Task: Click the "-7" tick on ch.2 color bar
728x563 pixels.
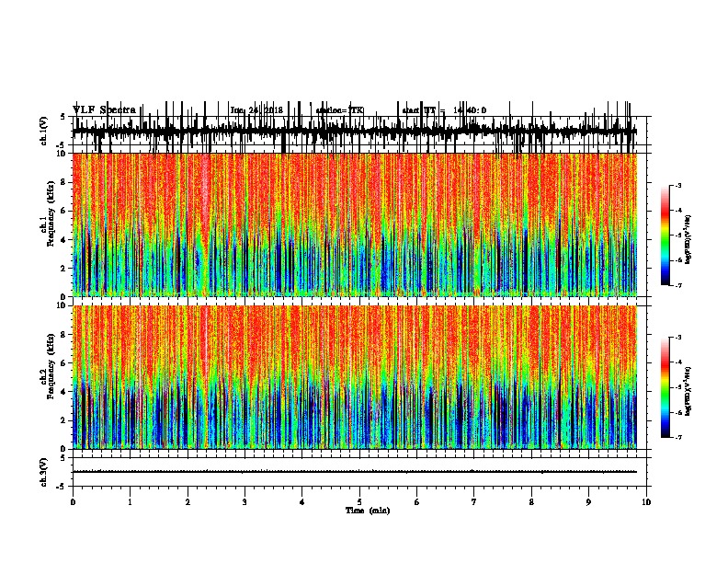Action: pyautogui.click(x=677, y=437)
